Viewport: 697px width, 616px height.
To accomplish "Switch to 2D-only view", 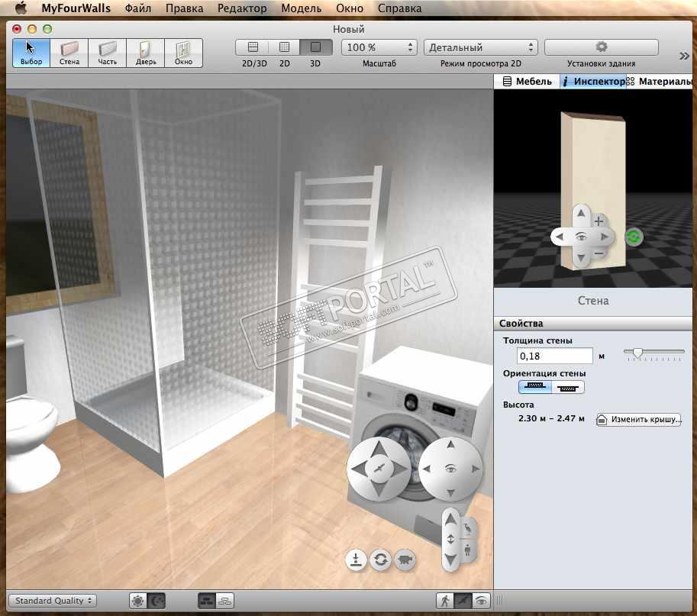I will pos(284,47).
